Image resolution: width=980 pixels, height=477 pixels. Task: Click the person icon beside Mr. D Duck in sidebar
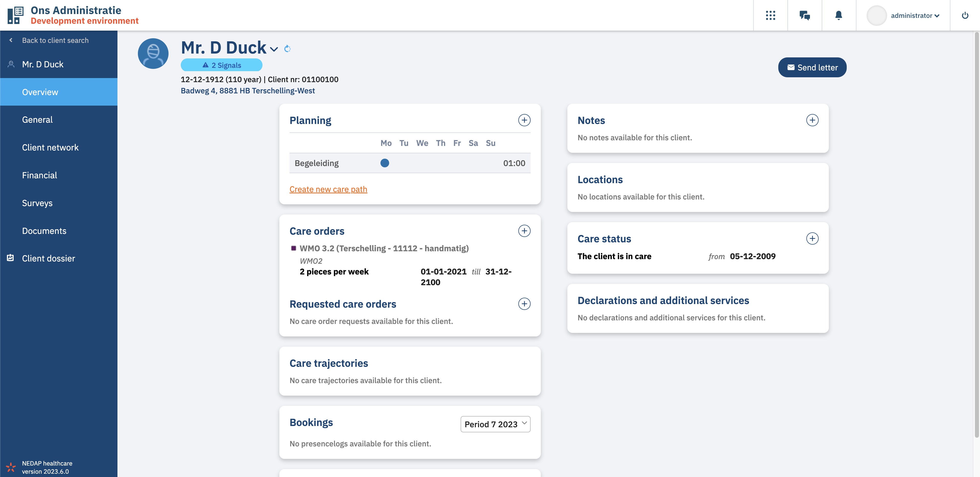11,64
